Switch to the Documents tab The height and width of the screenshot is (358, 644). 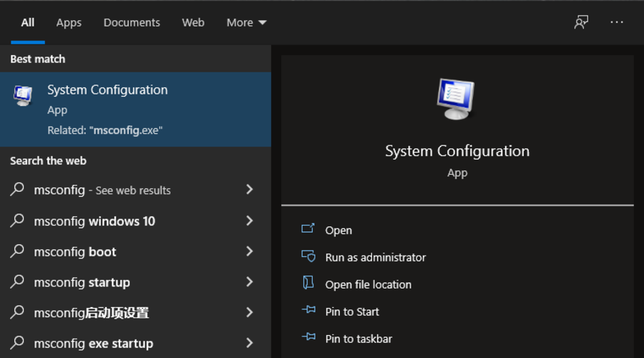click(x=132, y=23)
